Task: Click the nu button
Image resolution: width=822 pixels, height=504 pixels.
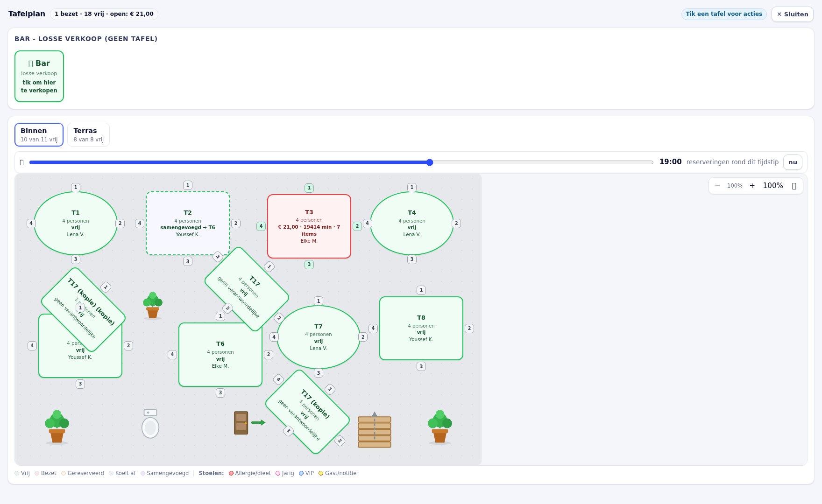Action: tap(793, 162)
